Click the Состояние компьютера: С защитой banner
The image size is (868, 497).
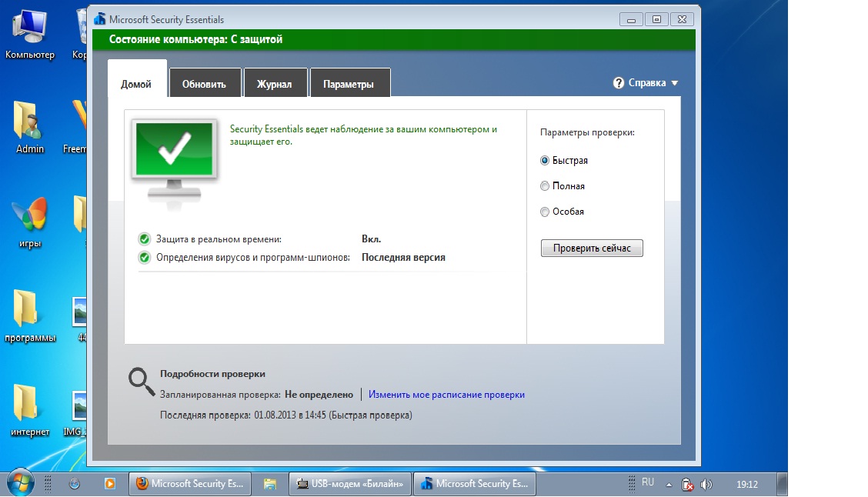(393, 39)
